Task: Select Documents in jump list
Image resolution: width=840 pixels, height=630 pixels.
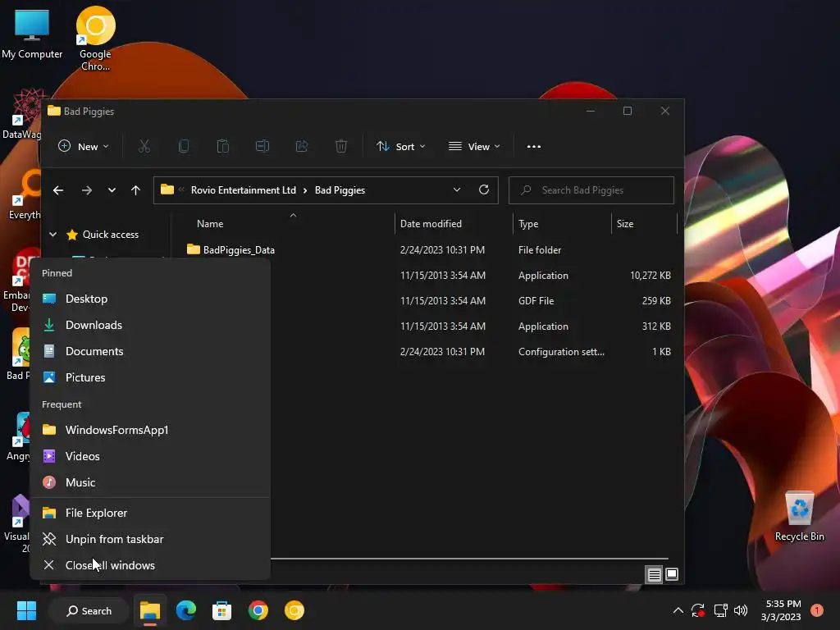Action: pyautogui.click(x=150, y=351)
